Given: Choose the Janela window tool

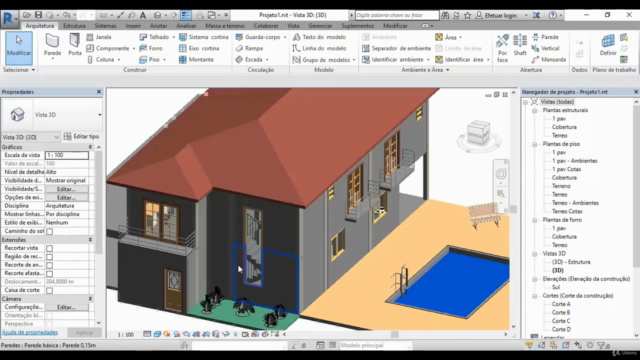Looking at the screenshot, I should point(99,37).
